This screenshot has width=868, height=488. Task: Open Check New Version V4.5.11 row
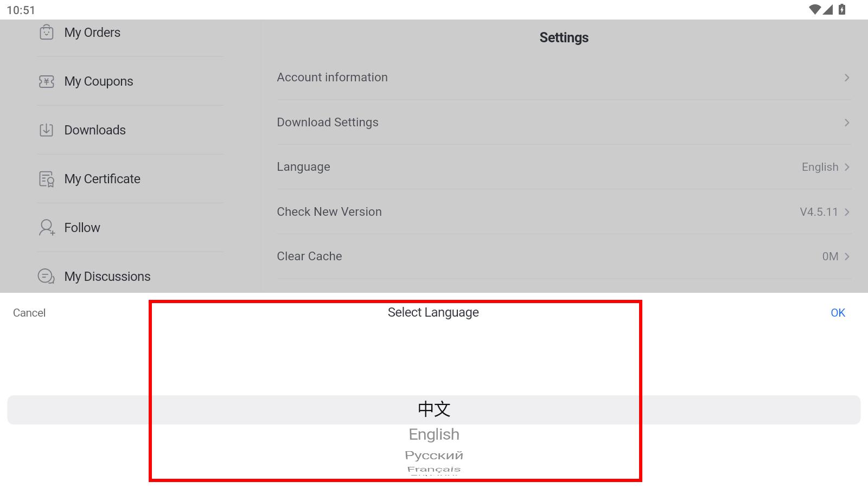click(563, 212)
